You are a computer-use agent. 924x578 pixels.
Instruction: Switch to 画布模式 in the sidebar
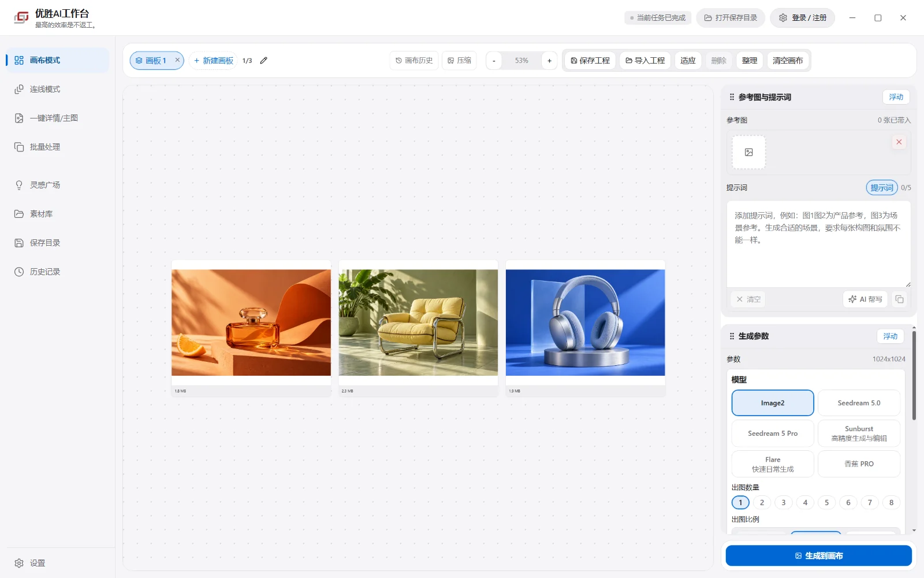tap(57, 60)
